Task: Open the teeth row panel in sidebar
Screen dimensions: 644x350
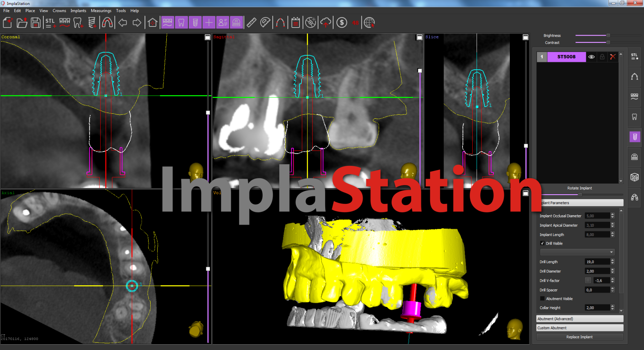Action: 634,97
